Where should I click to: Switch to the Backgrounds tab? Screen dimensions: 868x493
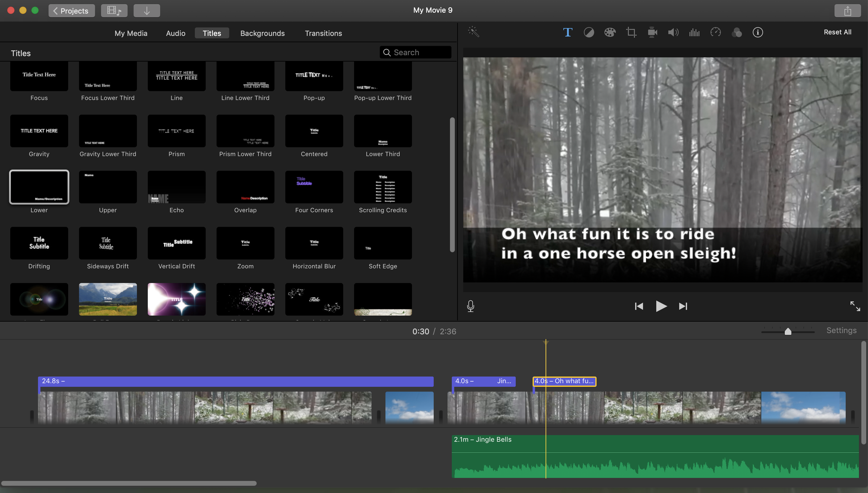coord(262,33)
